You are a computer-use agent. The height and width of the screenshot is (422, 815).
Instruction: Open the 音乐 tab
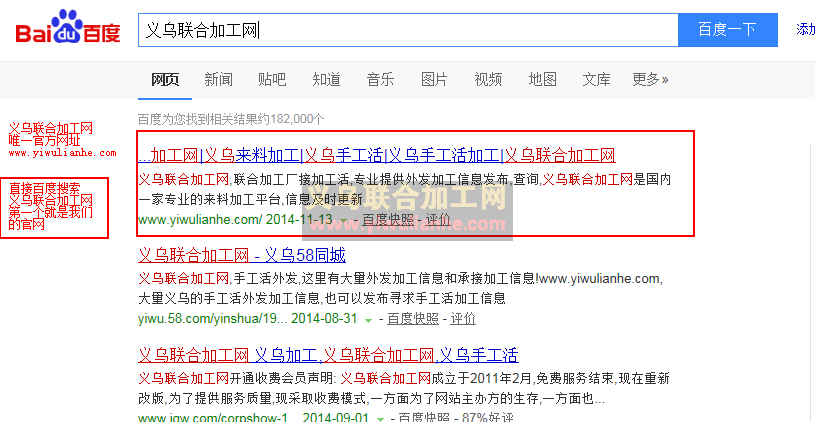pos(380,80)
